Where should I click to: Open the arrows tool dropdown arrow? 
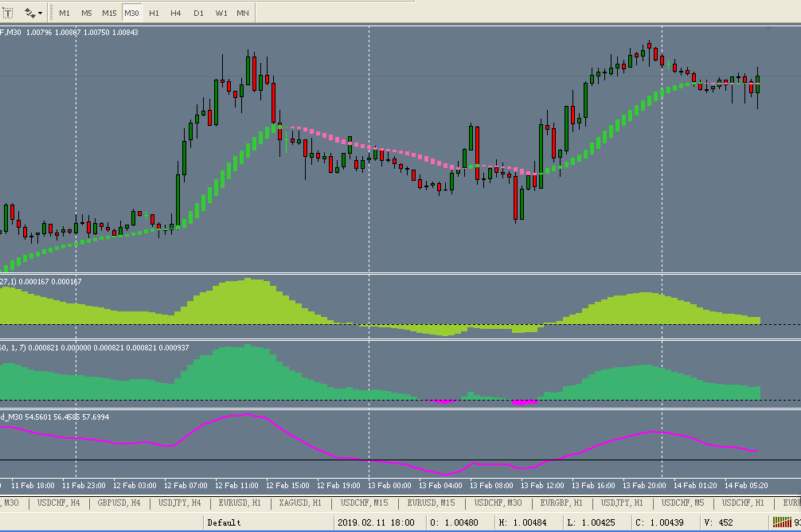41,14
